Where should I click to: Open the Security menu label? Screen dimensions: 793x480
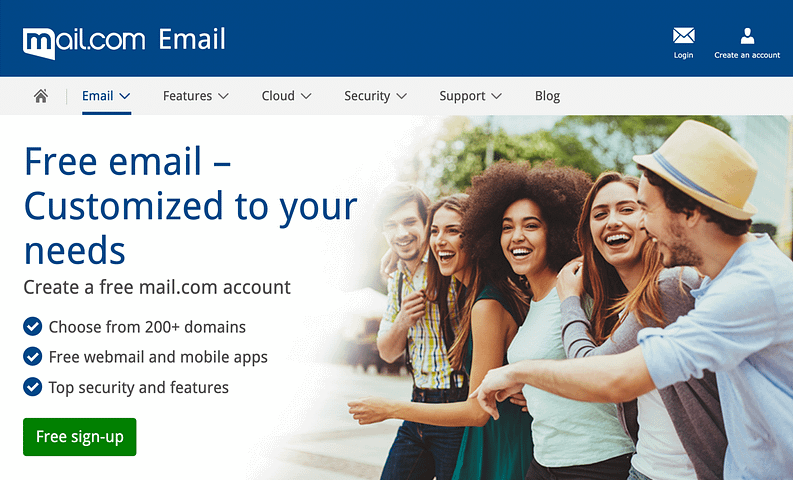367,96
